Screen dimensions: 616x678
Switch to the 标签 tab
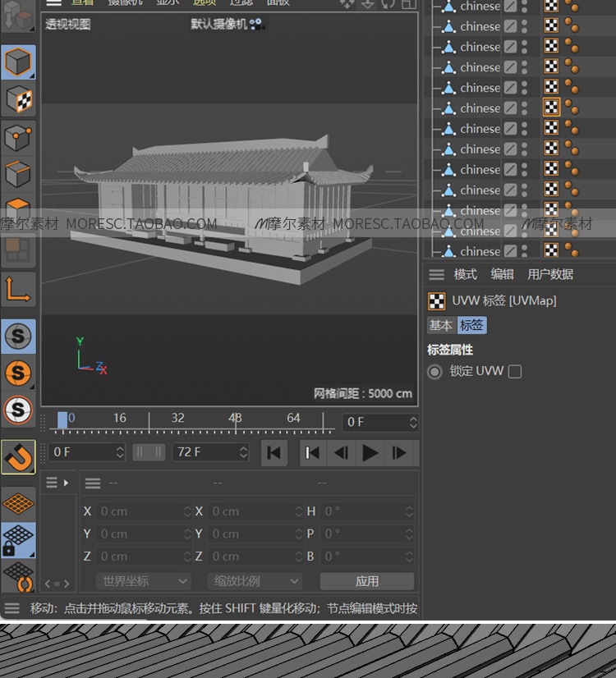click(471, 325)
